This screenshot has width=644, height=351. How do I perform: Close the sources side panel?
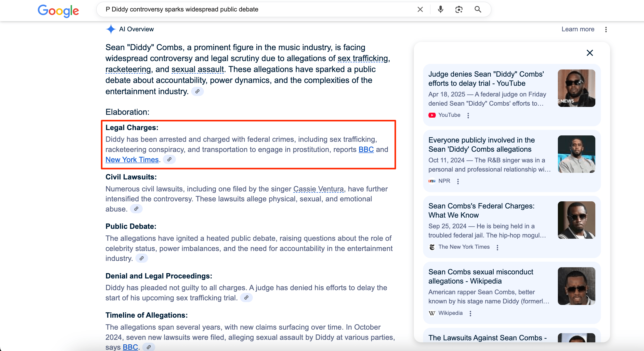point(590,53)
